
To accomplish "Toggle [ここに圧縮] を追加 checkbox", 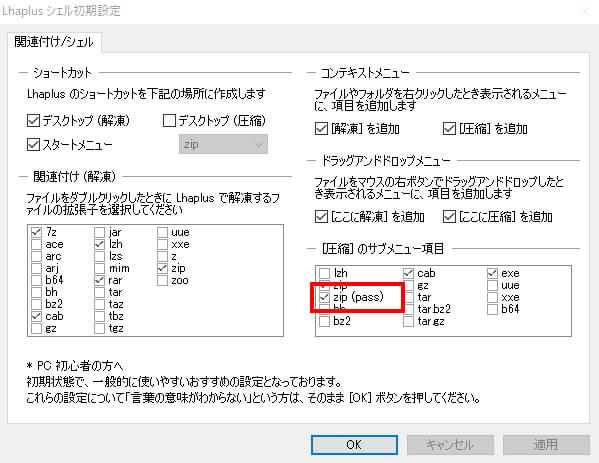I will (x=449, y=217).
